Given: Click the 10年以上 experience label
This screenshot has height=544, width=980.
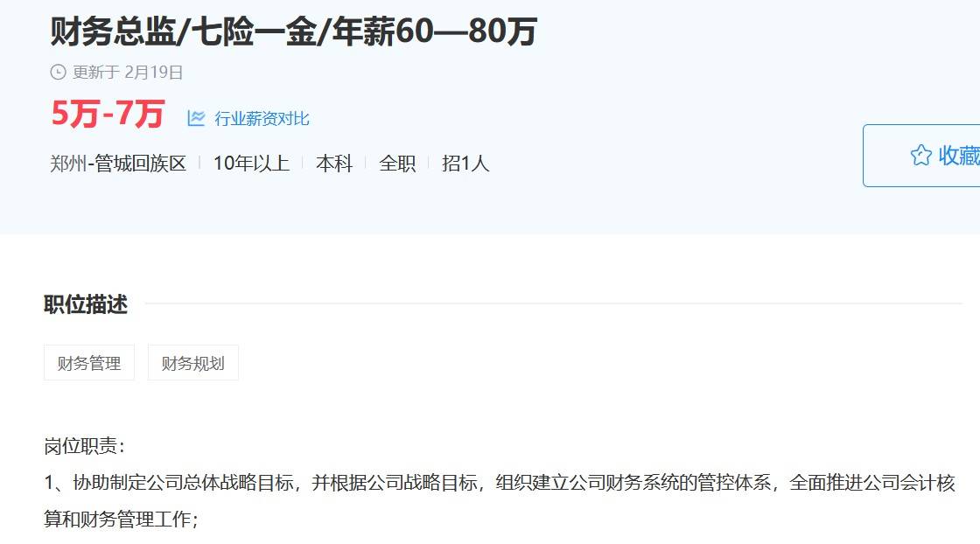Looking at the screenshot, I should 251,164.
